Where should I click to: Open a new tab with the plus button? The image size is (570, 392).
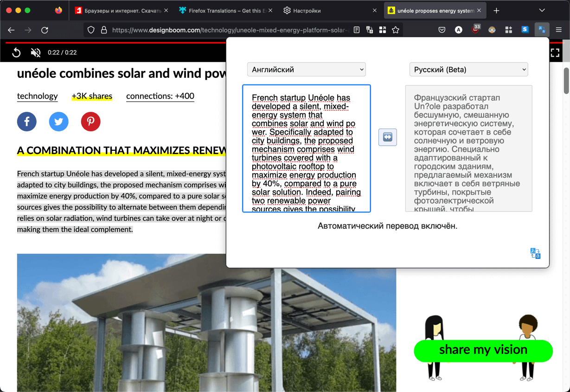pyautogui.click(x=496, y=10)
